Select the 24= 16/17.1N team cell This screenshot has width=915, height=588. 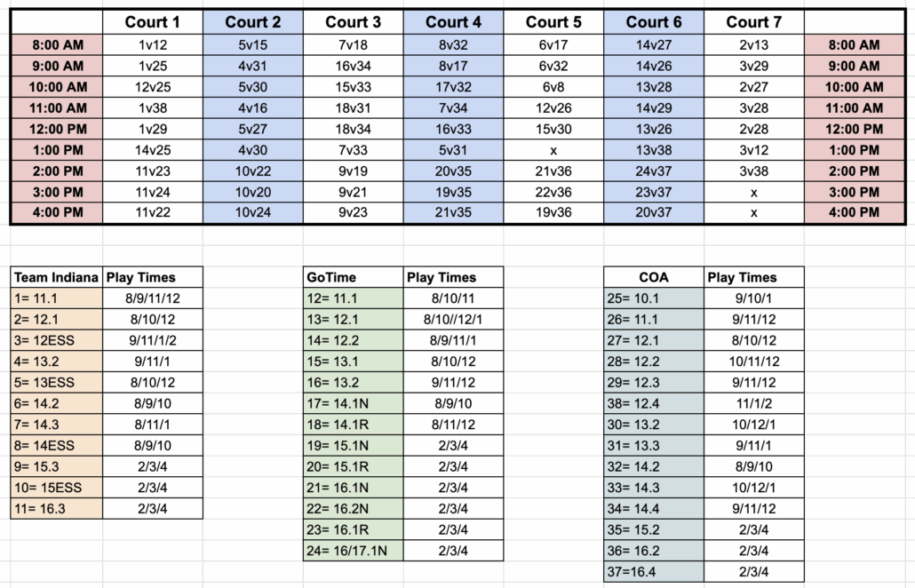(x=353, y=551)
